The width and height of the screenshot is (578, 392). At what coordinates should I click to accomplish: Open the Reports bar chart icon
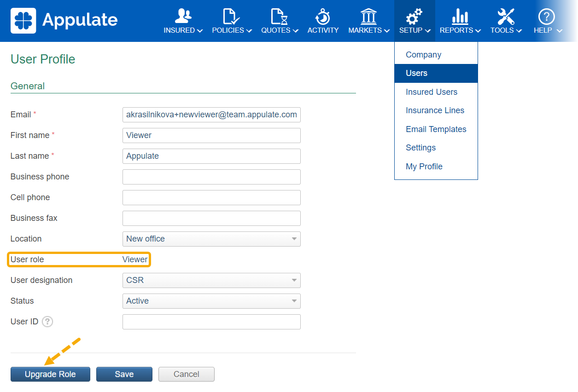(460, 16)
